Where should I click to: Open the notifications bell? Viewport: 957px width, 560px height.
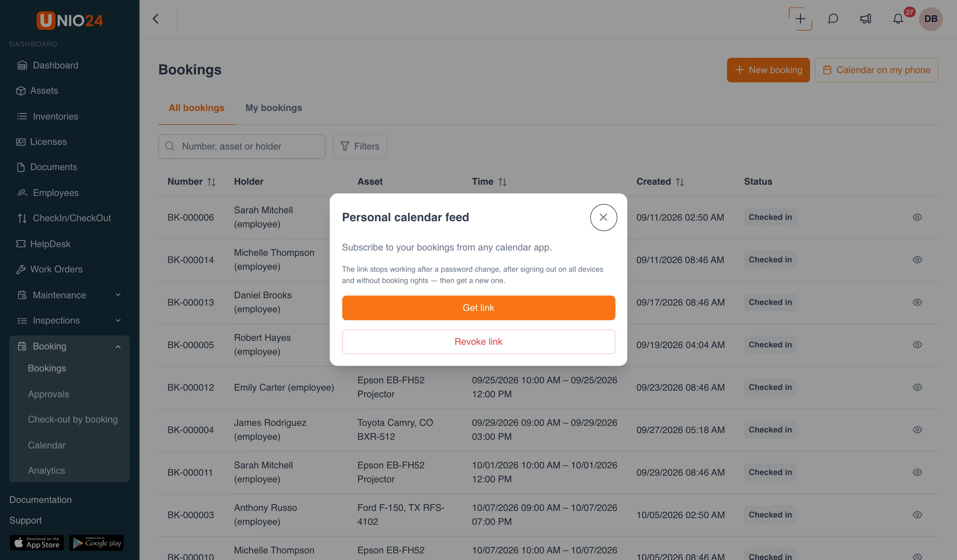[x=898, y=19]
